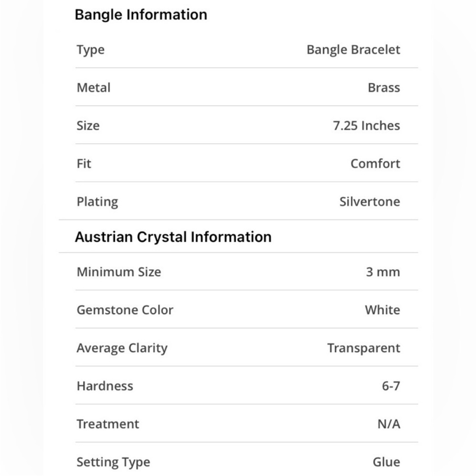Select the Type row label

click(90, 50)
